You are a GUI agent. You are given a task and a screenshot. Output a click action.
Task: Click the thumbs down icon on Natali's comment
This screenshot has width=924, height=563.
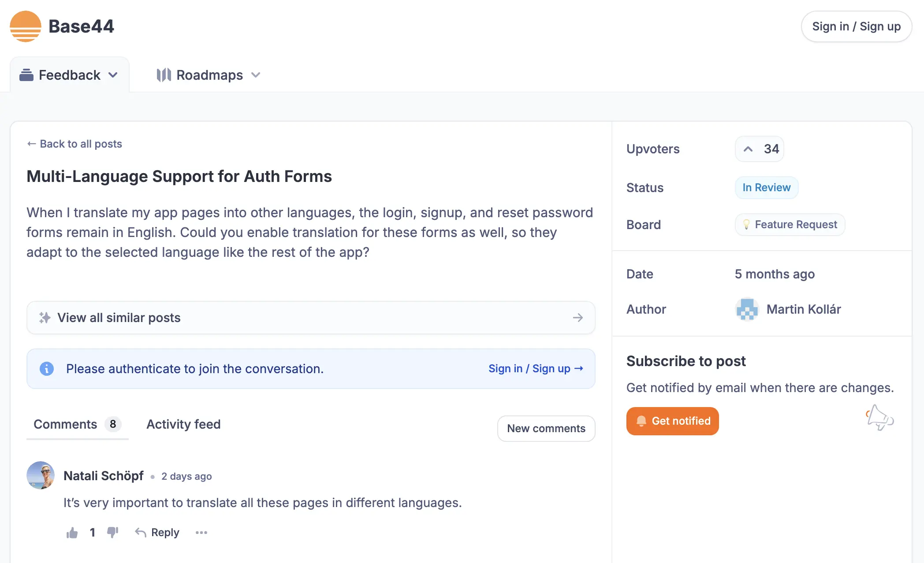point(113,532)
